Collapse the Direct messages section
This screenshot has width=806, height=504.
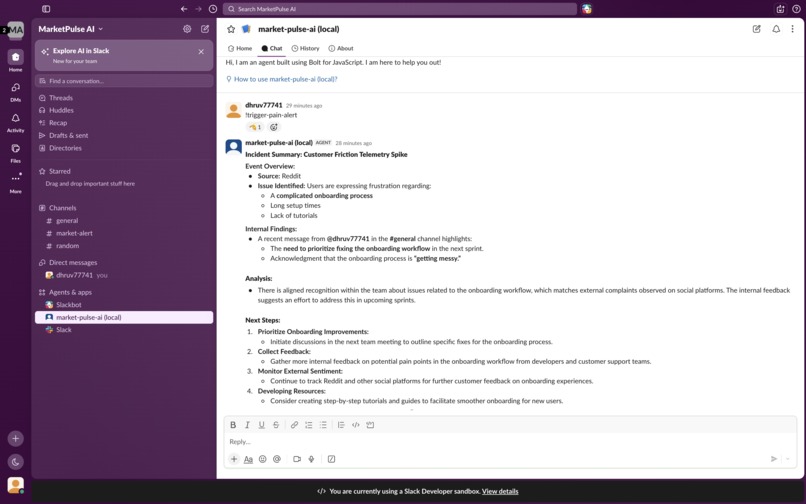coord(72,262)
